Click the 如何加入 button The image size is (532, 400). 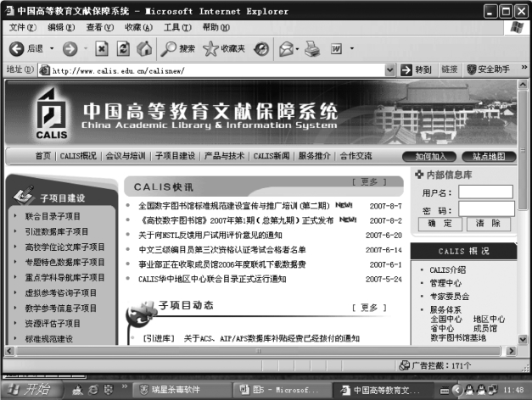point(429,157)
